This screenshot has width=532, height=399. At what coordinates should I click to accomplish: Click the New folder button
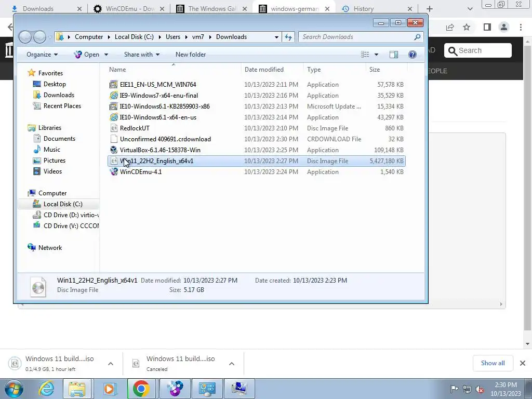191,54
